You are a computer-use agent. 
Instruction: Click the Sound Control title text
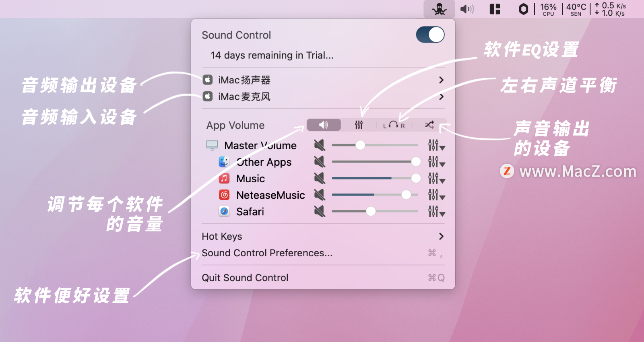point(236,35)
